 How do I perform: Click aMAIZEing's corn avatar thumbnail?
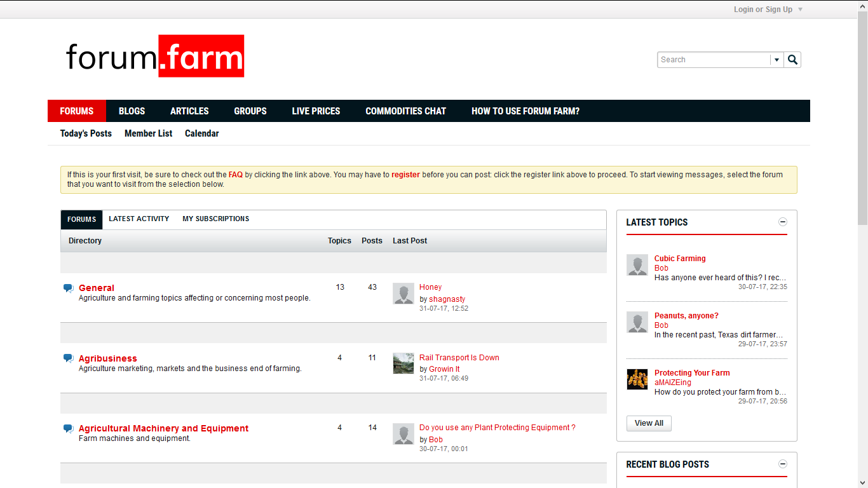pyautogui.click(x=637, y=379)
